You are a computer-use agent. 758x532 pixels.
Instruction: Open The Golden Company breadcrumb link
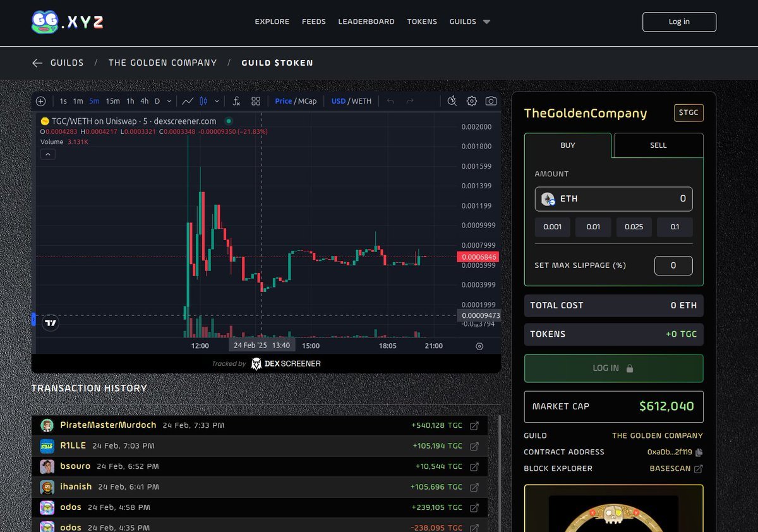[162, 63]
